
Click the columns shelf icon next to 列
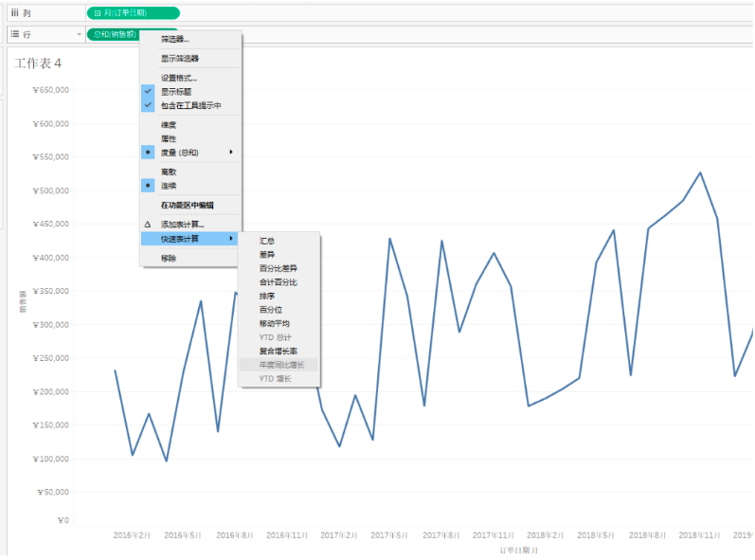pos(14,12)
